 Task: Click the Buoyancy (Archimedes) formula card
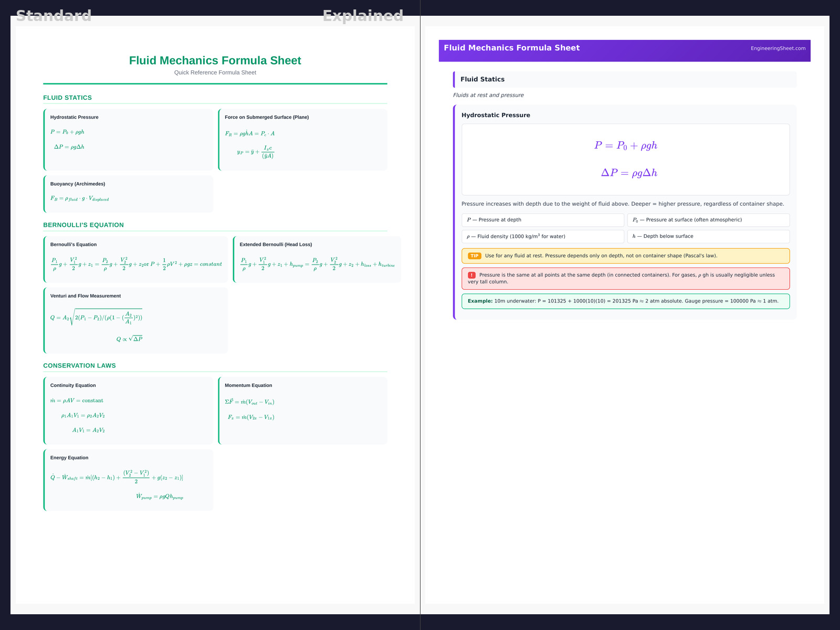click(129, 194)
